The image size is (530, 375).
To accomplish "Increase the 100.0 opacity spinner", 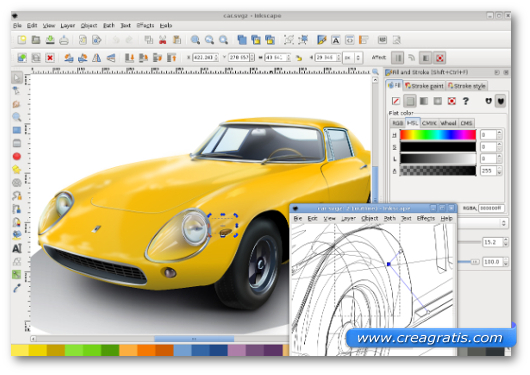I will click(506, 260).
